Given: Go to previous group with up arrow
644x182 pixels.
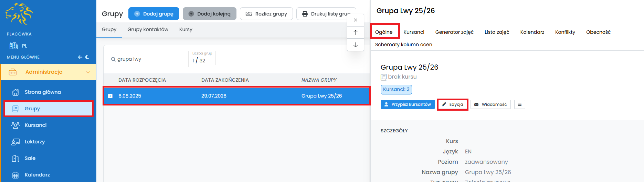Looking at the screenshot, I should [x=356, y=32].
